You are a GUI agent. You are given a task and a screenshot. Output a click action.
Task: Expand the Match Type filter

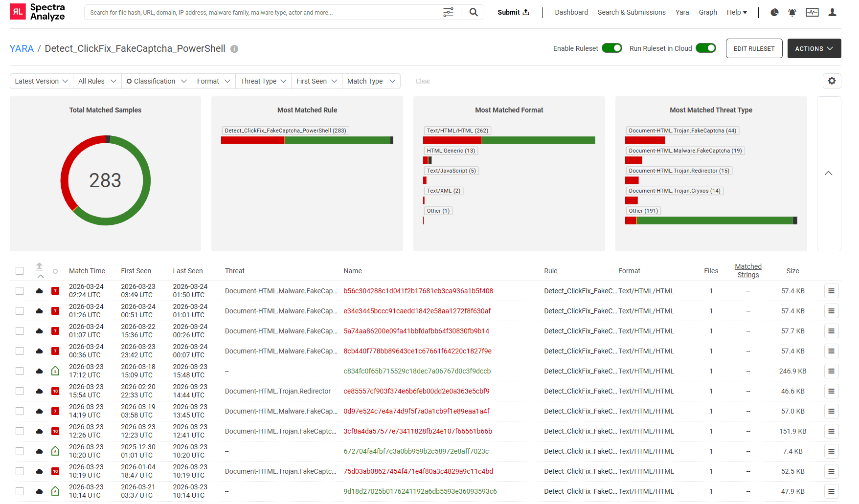pos(371,81)
